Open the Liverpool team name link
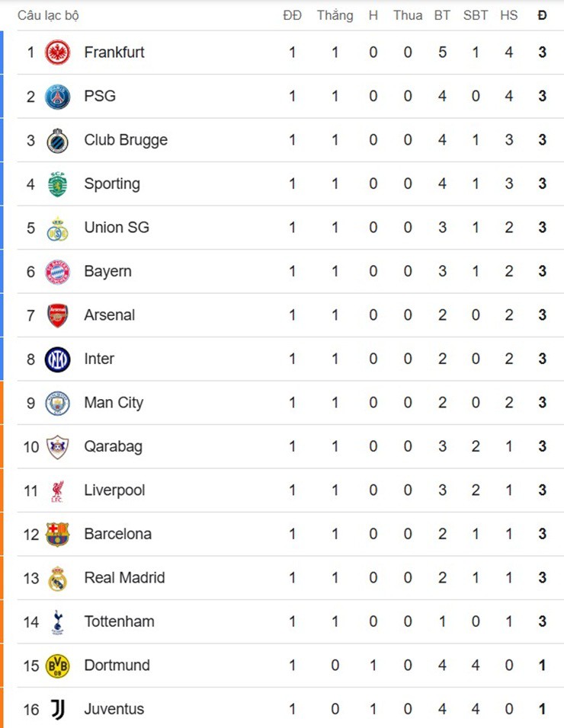The width and height of the screenshot is (564, 728). [114, 490]
